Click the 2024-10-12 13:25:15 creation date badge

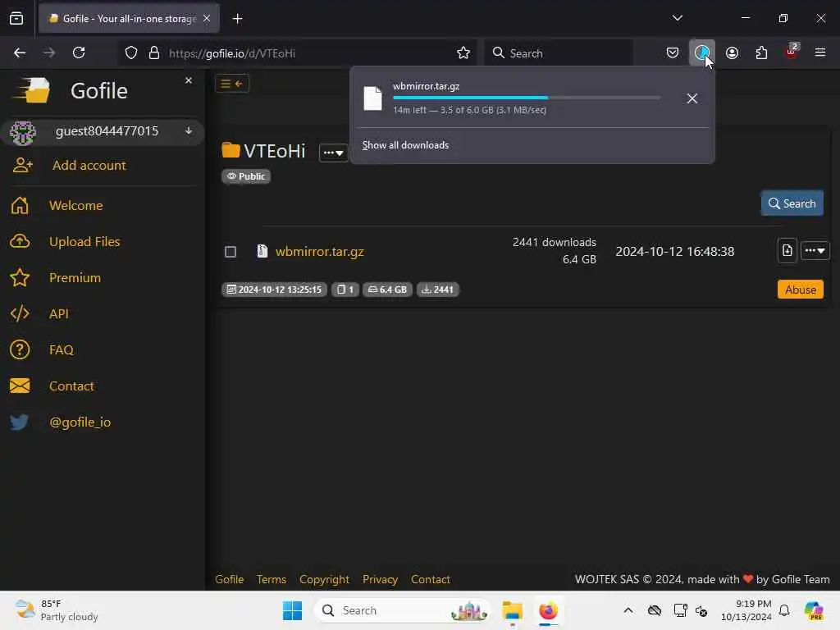[274, 290]
